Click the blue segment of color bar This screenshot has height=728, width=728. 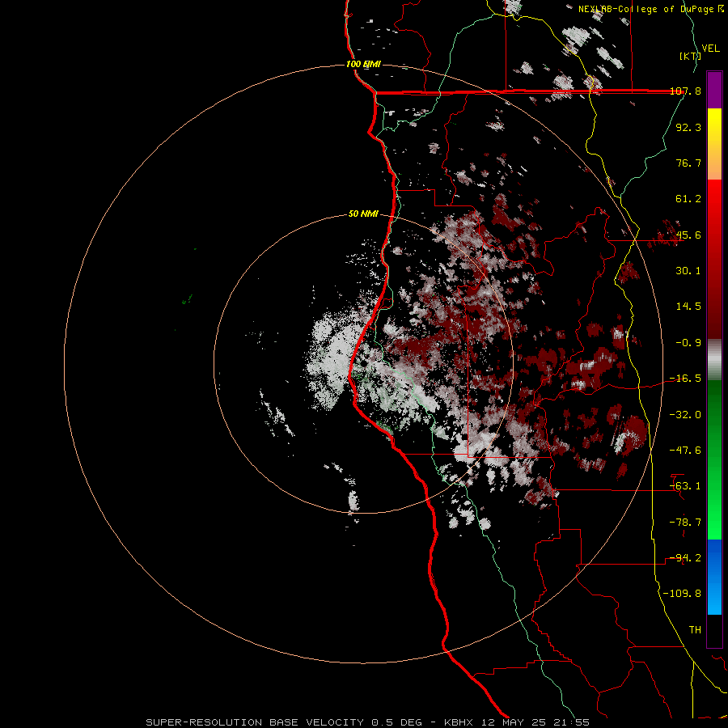click(x=714, y=577)
